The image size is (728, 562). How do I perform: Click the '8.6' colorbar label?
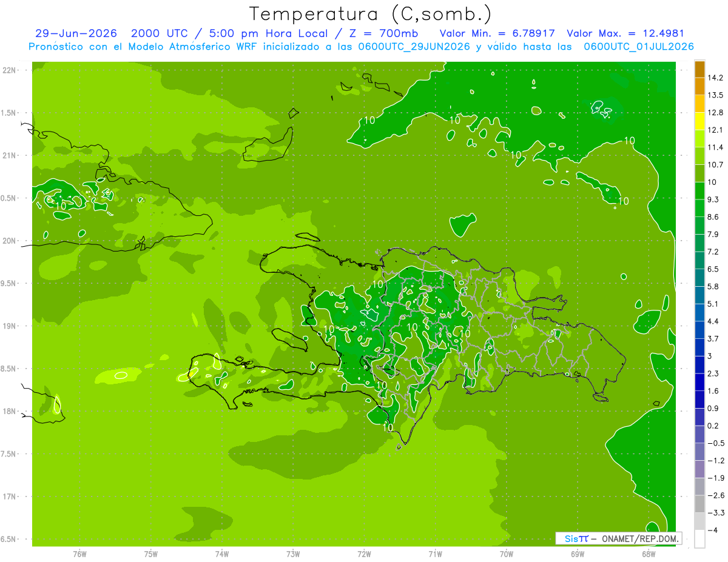pyautogui.click(x=714, y=217)
